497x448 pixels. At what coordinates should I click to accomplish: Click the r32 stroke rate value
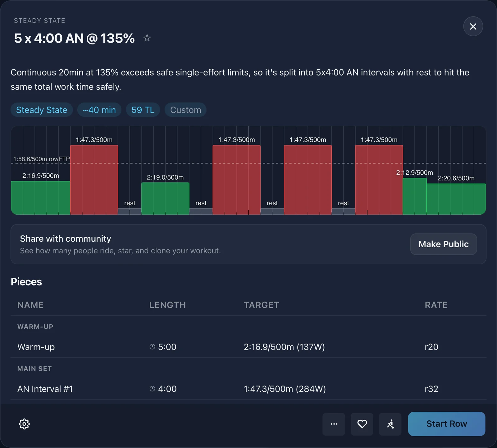431,389
